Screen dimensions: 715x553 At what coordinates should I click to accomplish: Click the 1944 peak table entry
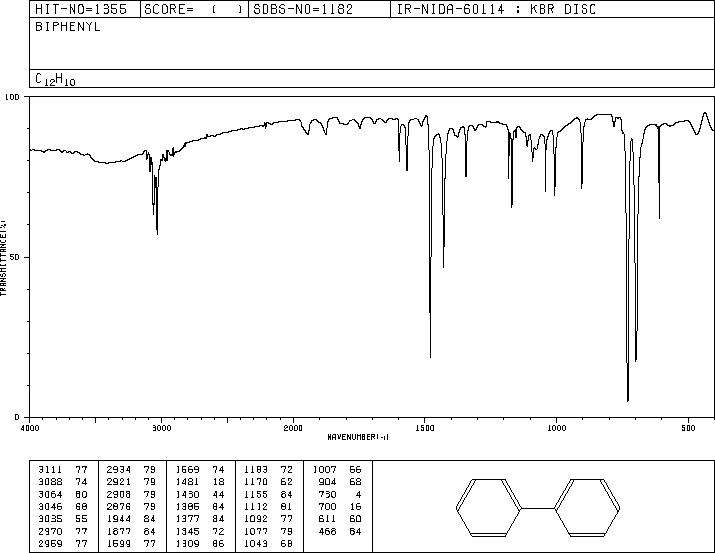click(131, 519)
